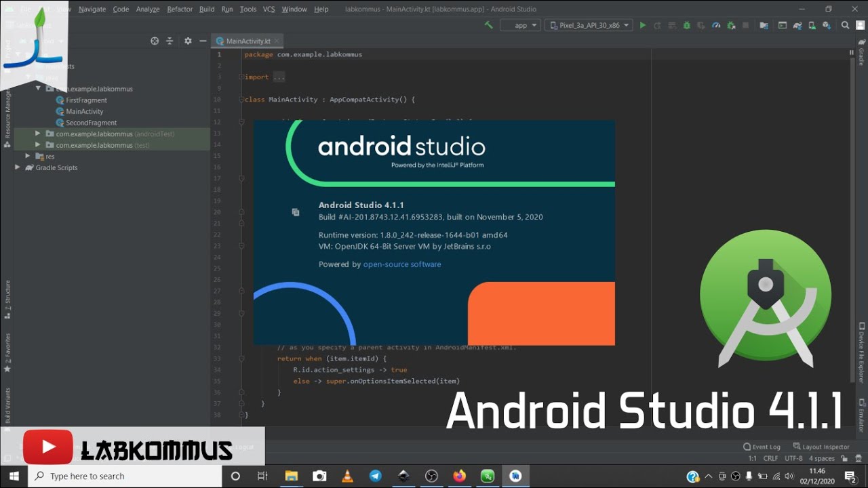Expand the com.example.labkommus (test) package
This screenshot has height=488, width=868.
38,145
